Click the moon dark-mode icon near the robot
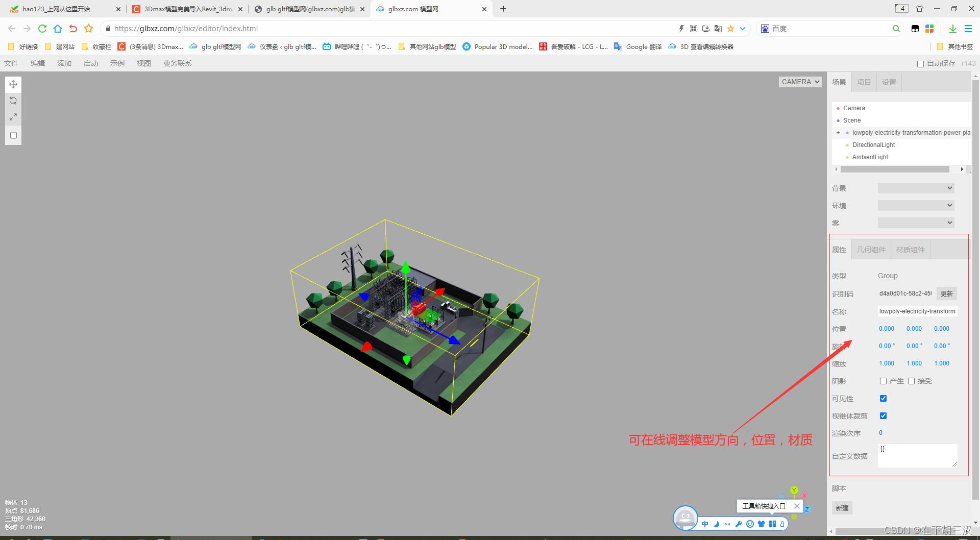This screenshot has width=980, height=540. click(x=717, y=524)
